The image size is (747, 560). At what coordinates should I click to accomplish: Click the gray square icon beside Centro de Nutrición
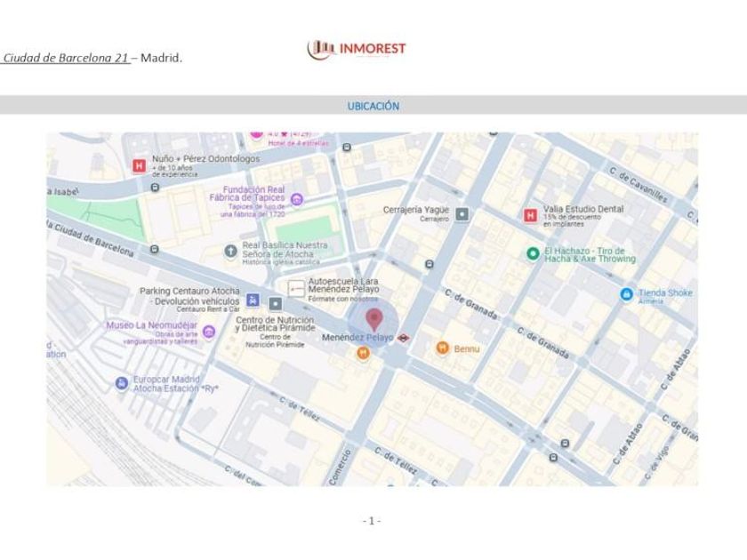[x=276, y=303]
